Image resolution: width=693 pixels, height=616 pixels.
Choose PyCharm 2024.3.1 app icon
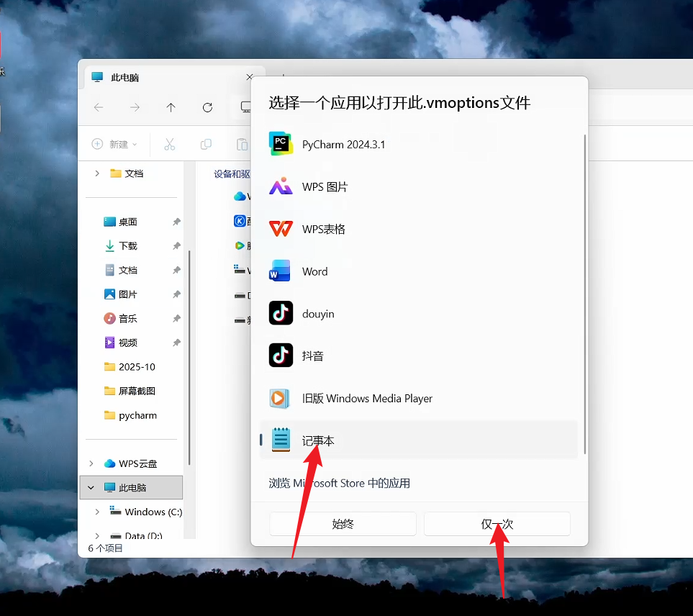(x=281, y=144)
